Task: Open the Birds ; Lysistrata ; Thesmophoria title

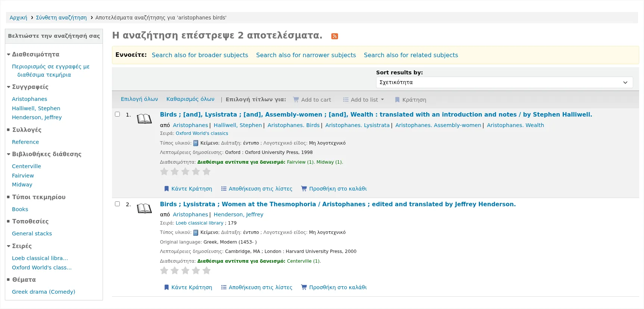Action: [338, 204]
